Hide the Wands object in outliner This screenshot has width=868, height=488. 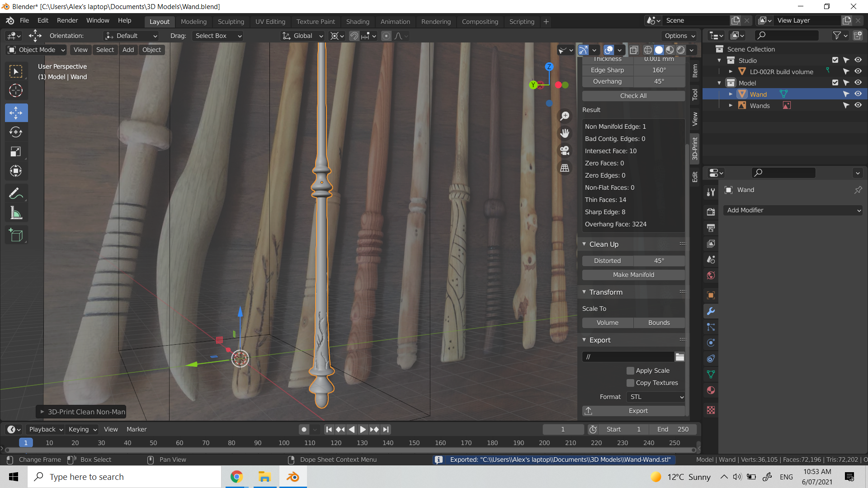click(x=858, y=105)
